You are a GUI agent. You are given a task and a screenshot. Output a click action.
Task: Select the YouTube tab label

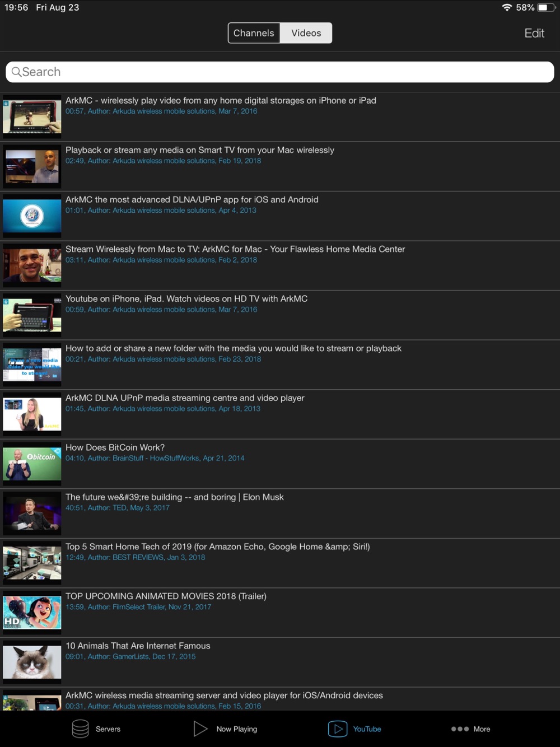click(367, 729)
